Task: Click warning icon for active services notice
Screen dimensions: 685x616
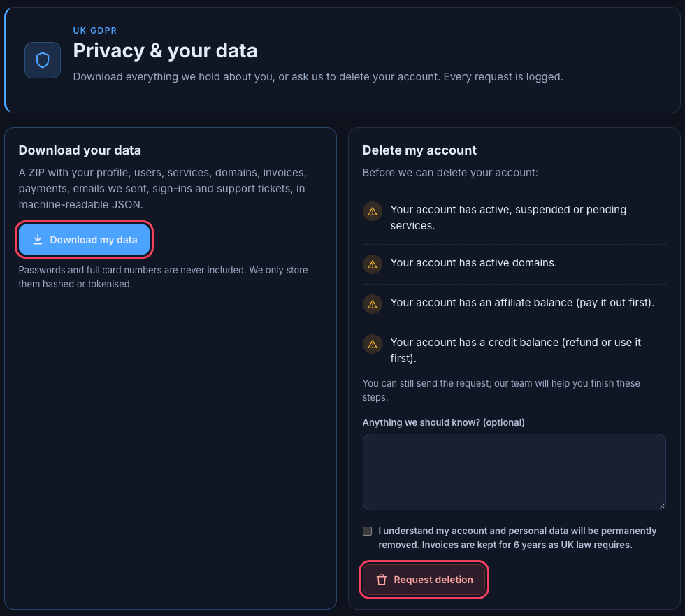Action: pyautogui.click(x=373, y=211)
